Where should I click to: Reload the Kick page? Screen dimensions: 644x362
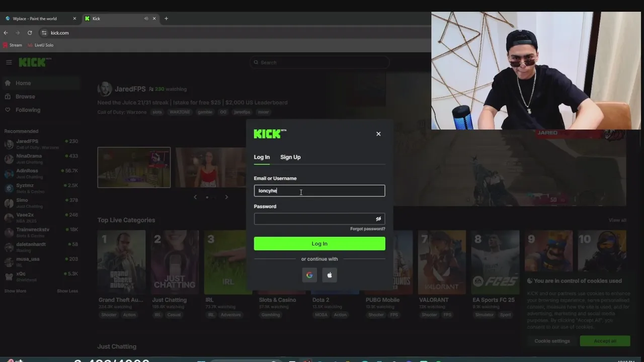[30, 33]
